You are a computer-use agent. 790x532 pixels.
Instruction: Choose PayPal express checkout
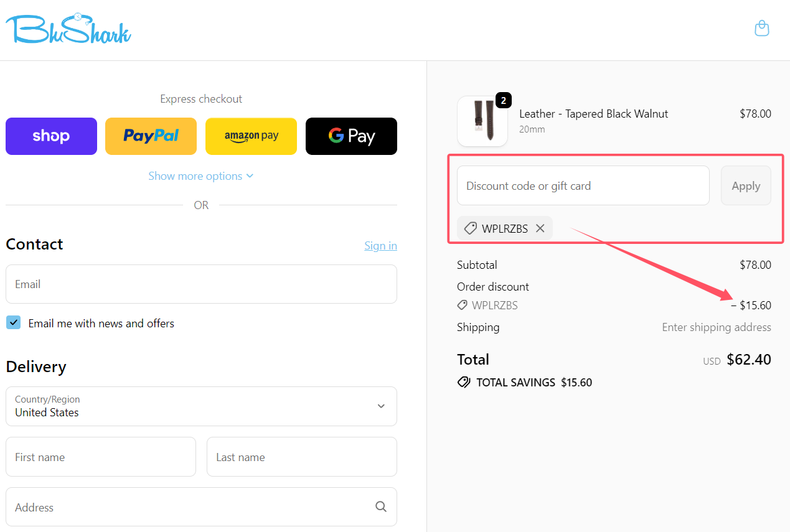coord(151,136)
